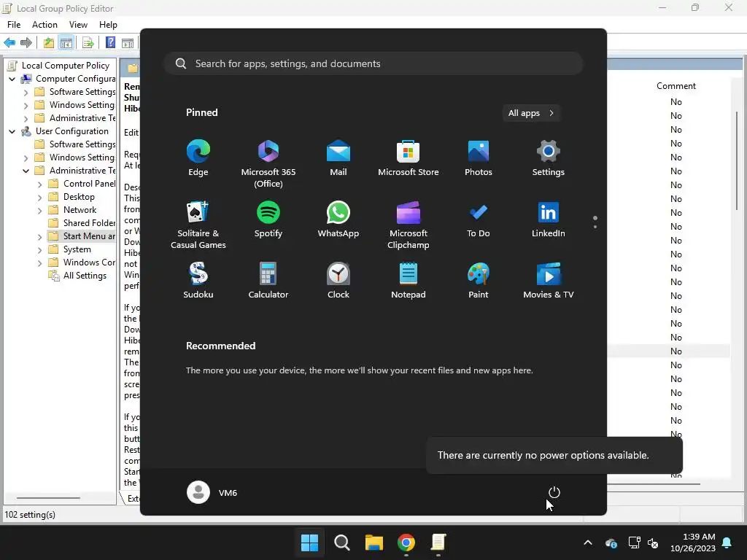Expand the Network tree node
747x560 pixels.
[x=40, y=211]
